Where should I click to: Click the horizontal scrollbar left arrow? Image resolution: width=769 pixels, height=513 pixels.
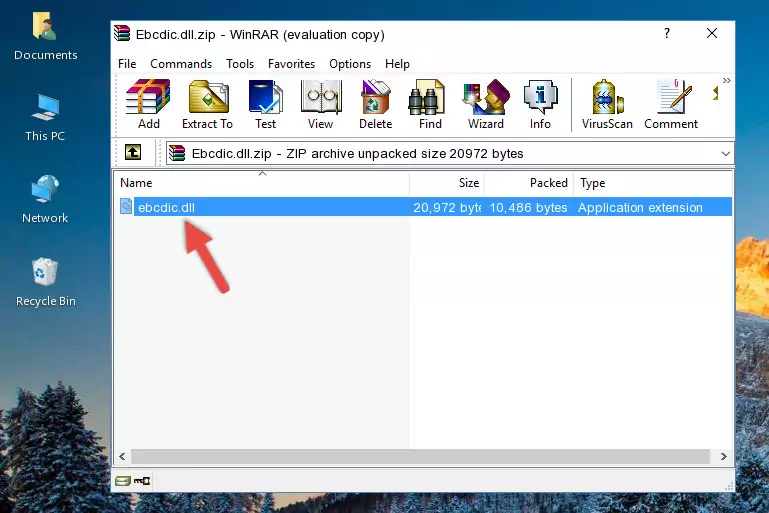(x=122, y=457)
